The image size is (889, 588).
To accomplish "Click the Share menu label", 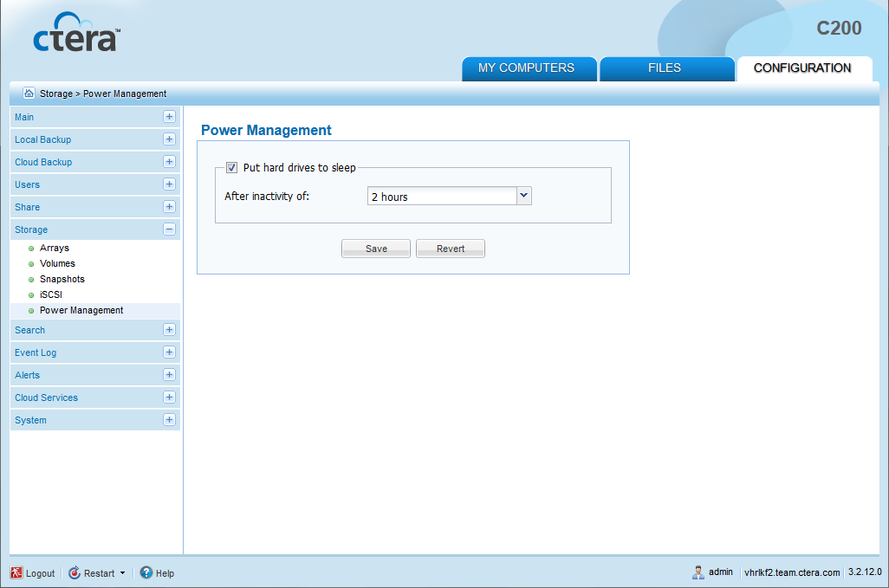I will click(27, 207).
